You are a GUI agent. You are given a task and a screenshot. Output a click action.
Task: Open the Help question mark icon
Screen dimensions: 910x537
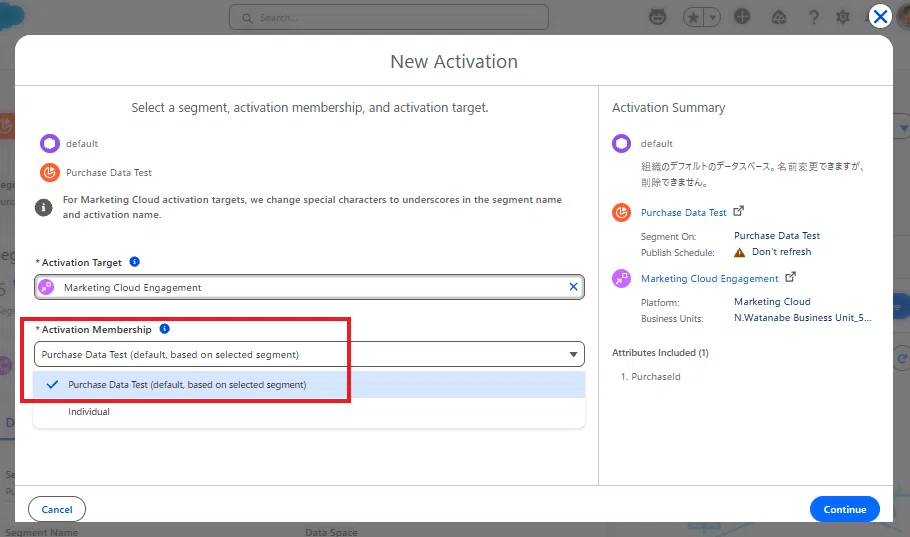[814, 17]
